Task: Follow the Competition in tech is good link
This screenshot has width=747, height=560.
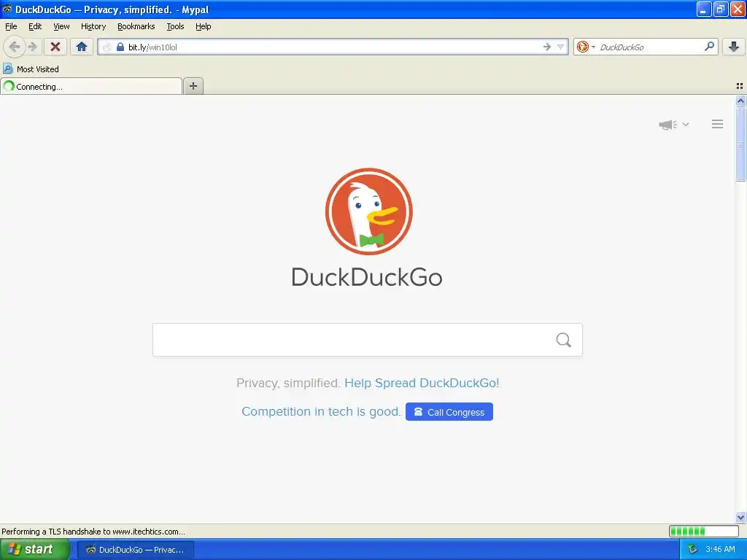Action: (x=321, y=411)
